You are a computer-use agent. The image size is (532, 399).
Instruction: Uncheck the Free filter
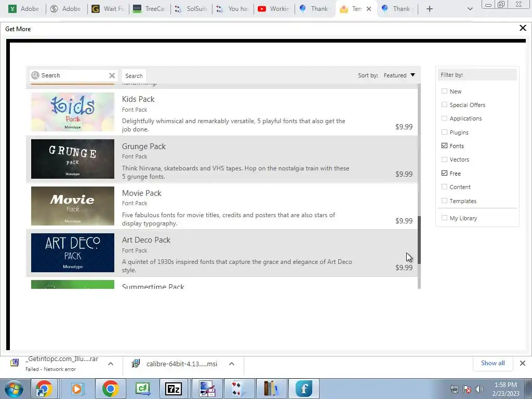pyautogui.click(x=444, y=173)
